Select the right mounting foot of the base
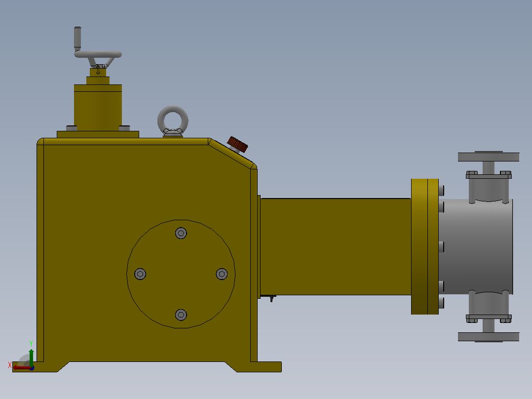 tap(259, 367)
